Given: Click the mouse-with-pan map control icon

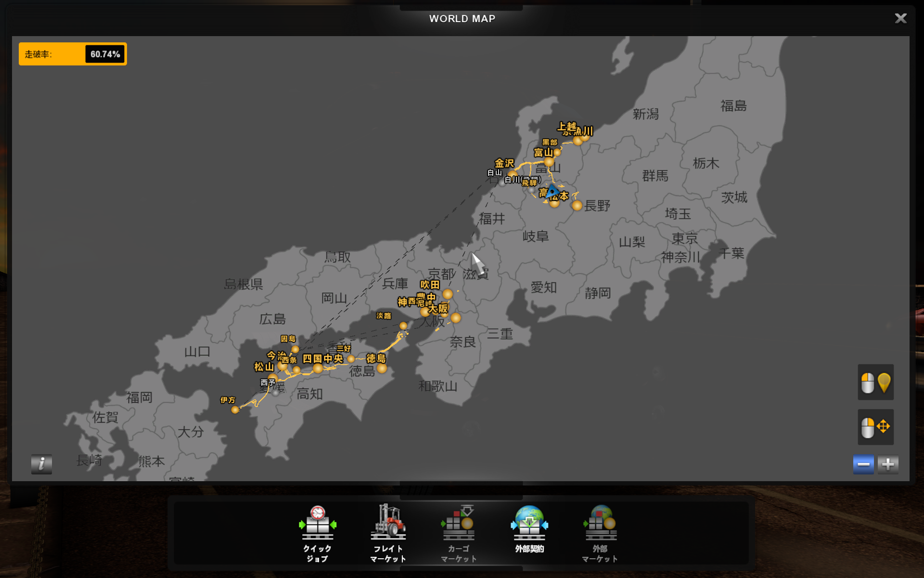Looking at the screenshot, I should (876, 427).
